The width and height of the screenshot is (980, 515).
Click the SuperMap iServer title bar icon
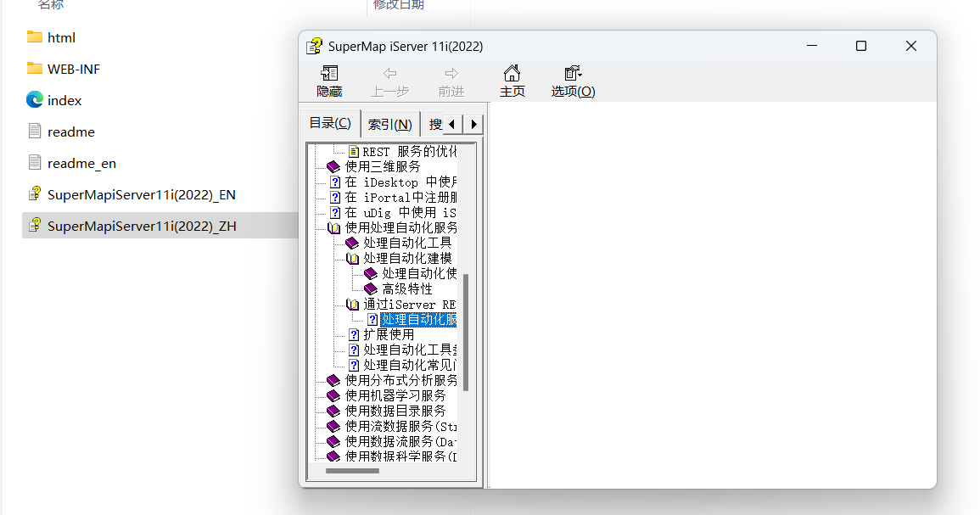315,47
